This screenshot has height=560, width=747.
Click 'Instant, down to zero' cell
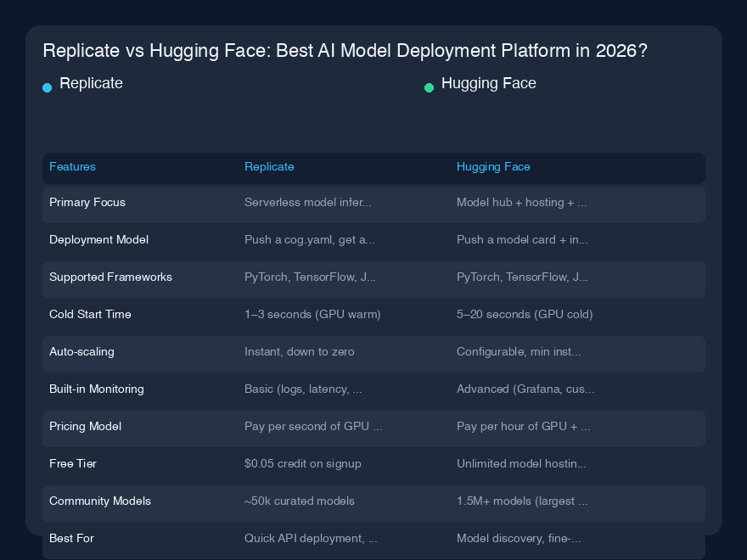coord(299,352)
